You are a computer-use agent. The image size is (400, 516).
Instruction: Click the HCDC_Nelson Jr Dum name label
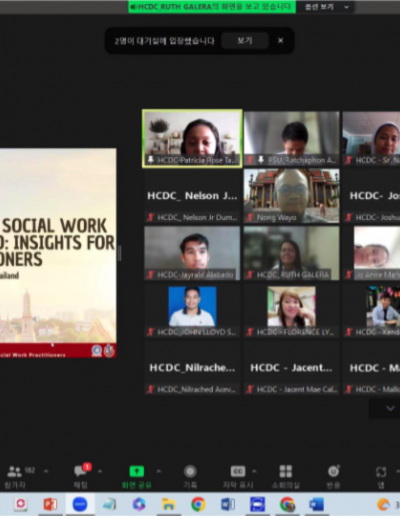pyautogui.click(x=197, y=218)
